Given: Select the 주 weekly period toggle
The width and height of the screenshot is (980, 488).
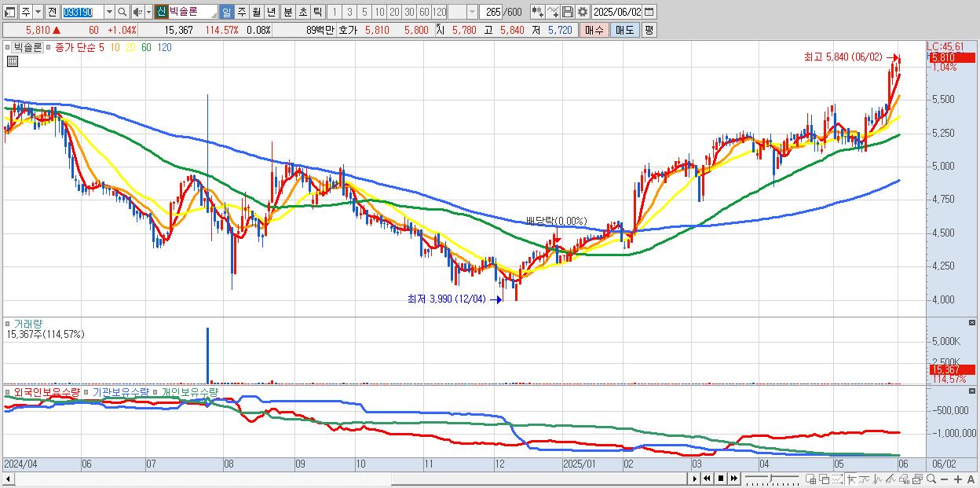Looking at the screenshot, I should tap(241, 12).
